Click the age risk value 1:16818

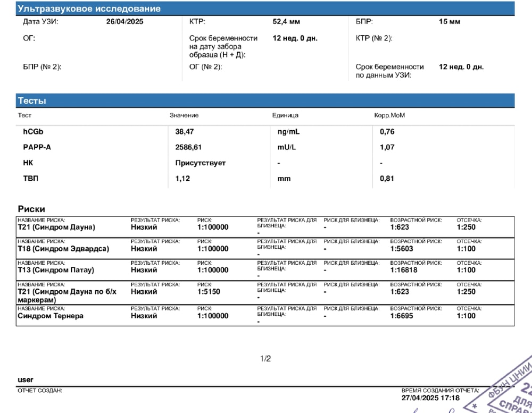[x=404, y=270]
